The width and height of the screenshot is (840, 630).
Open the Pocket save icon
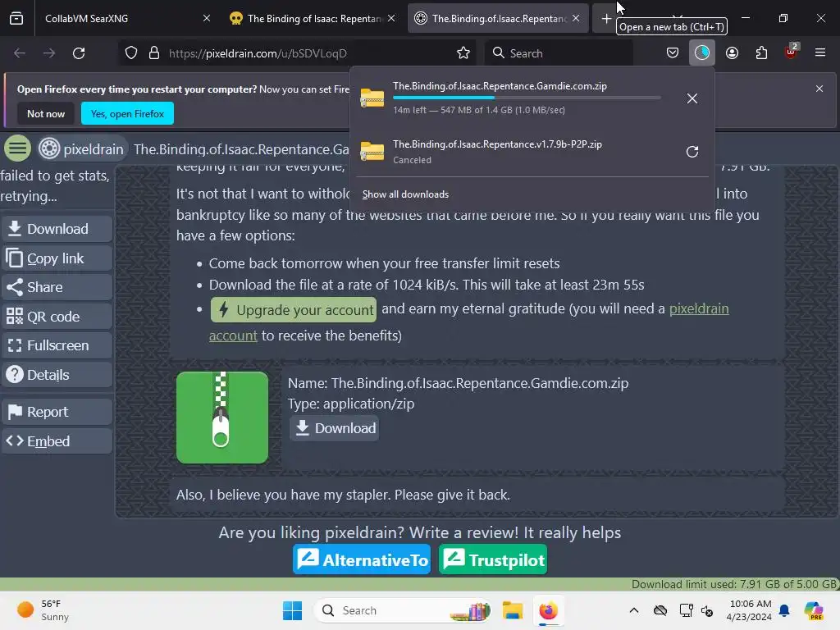click(x=673, y=53)
